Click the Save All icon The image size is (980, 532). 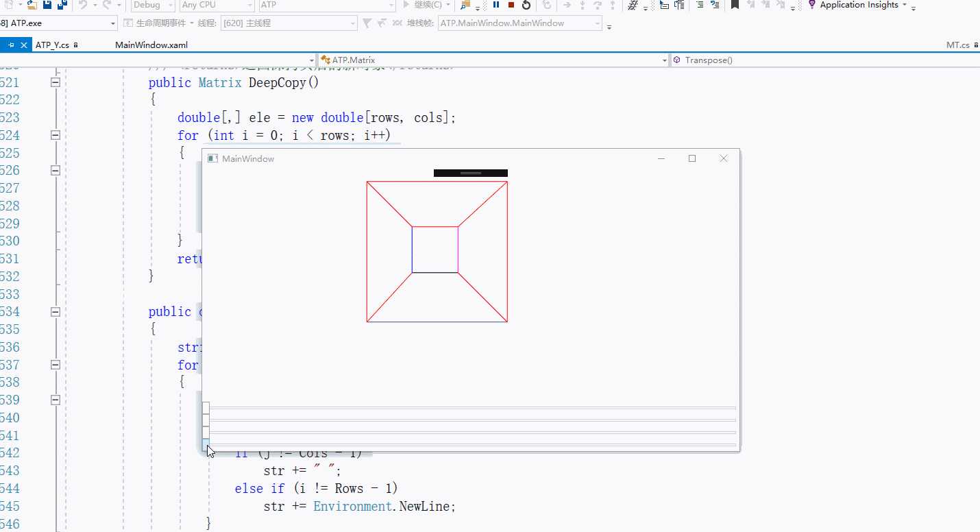tap(62, 5)
